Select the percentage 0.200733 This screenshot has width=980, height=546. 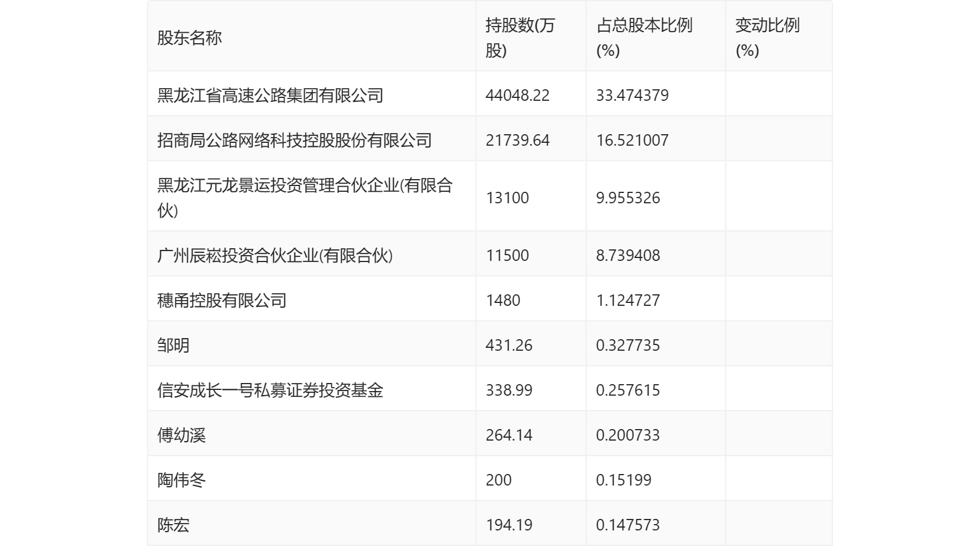[628, 435]
